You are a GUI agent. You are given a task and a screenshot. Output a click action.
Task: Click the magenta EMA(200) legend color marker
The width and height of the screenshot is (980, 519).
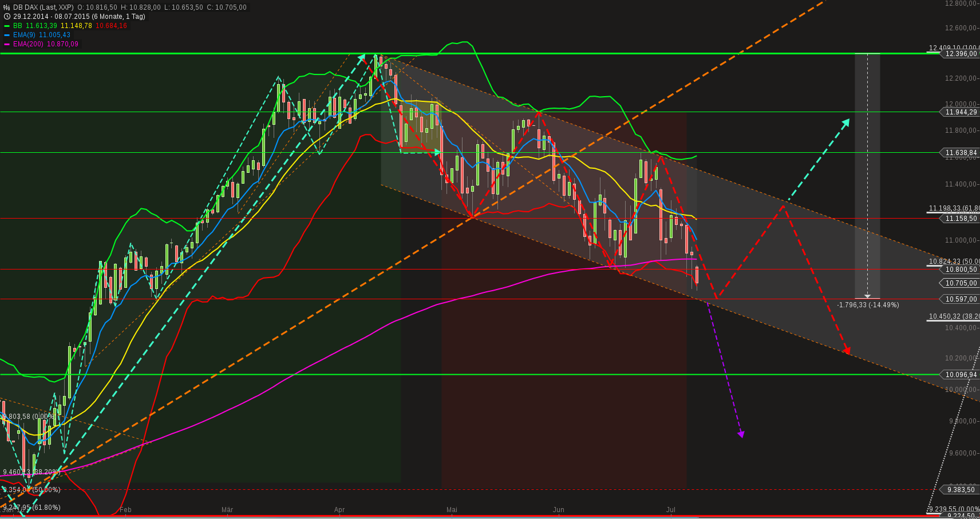tap(7, 44)
